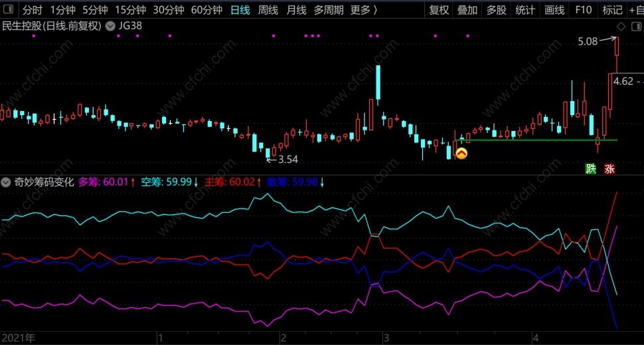Click the 3.54 low price label

(288, 160)
